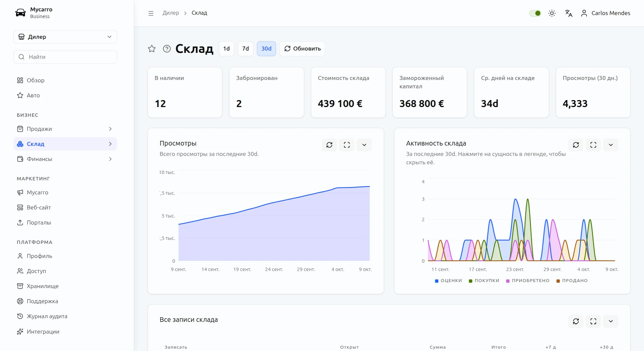This screenshot has height=351, width=644.
Task: Expand Все записи склада to fullscreen
Action: tap(593, 321)
